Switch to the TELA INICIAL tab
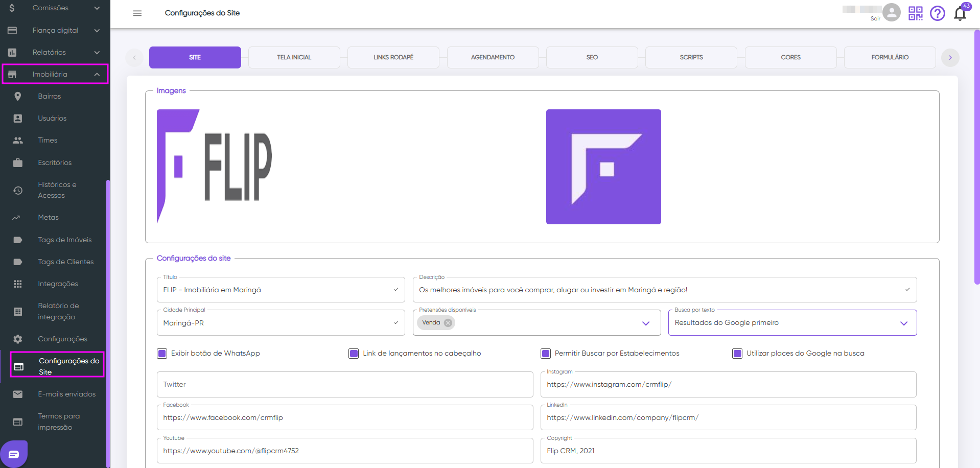The width and height of the screenshot is (980, 468). tap(294, 57)
